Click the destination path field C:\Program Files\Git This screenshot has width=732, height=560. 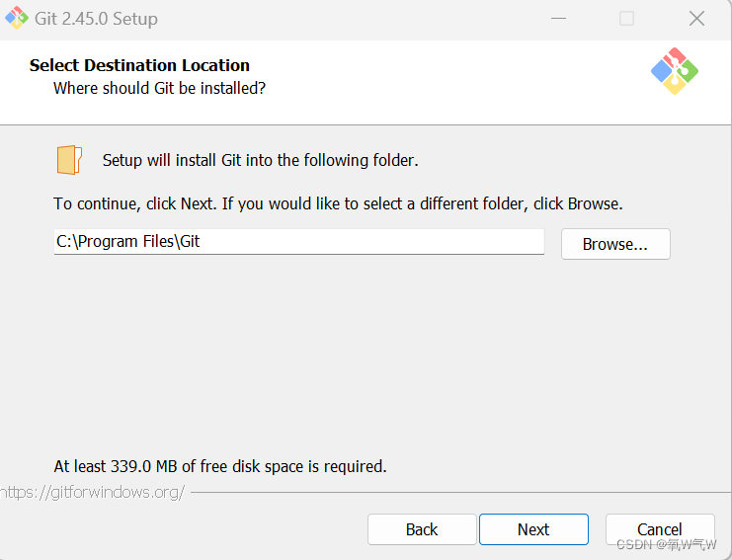[299, 242]
